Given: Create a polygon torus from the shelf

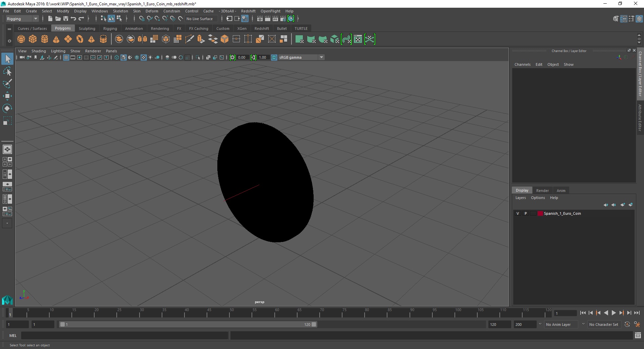Looking at the screenshot, I should pyautogui.click(x=80, y=39).
